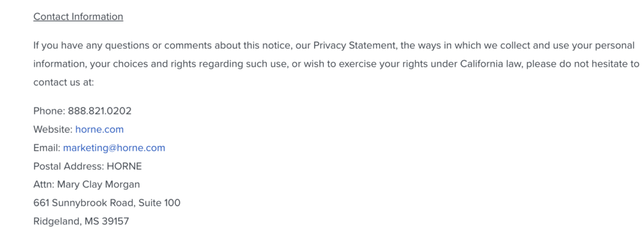Image resolution: width=644 pixels, height=244 pixels.
Task: Click '661 Sunnybrook Road' street text
Action: pos(85,203)
